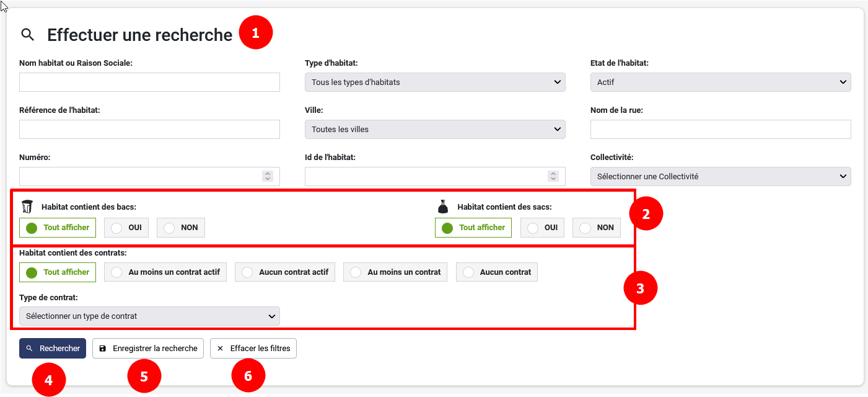Image resolution: width=868 pixels, height=397 pixels.
Task: Click the black garbage bag icon
Action: (x=442, y=207)
